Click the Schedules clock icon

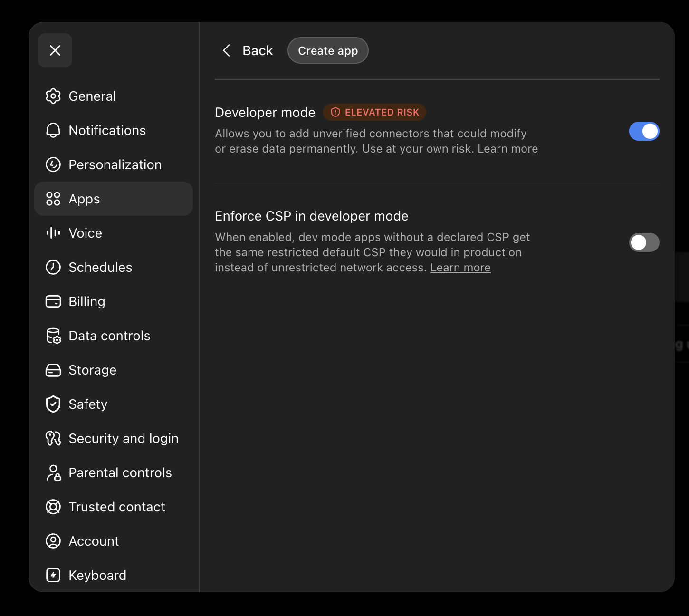[53, 267]
